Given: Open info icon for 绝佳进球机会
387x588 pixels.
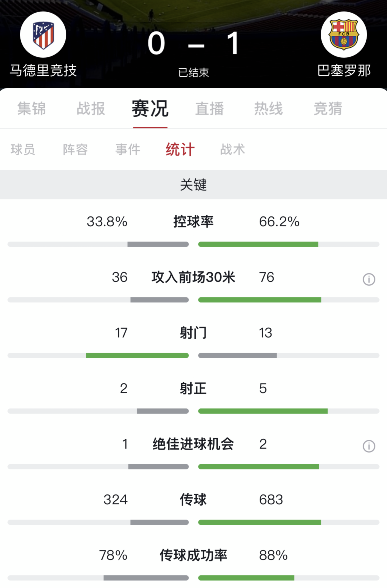Looking at the screenshot, I should 369,446.
